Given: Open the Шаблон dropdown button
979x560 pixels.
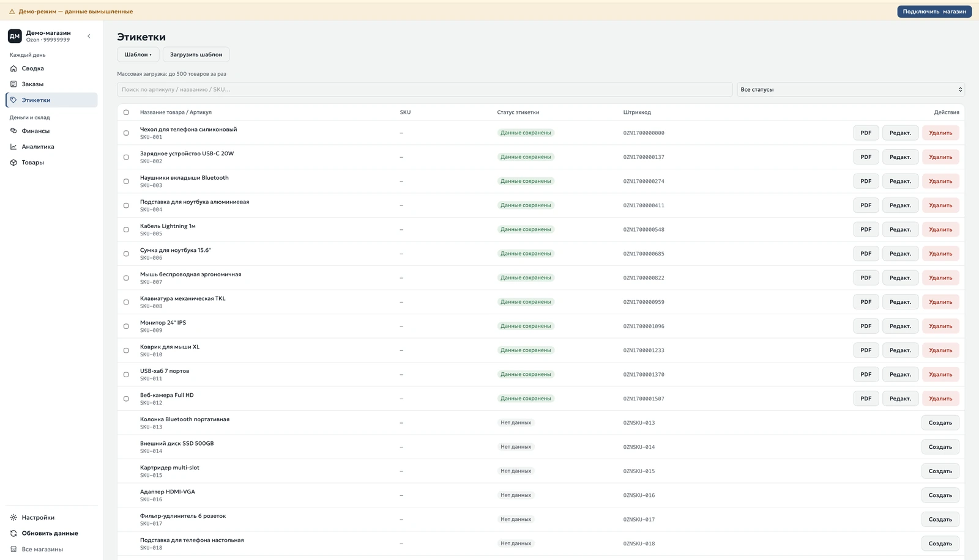Looking at the screenshot, I should click(138, 54).
